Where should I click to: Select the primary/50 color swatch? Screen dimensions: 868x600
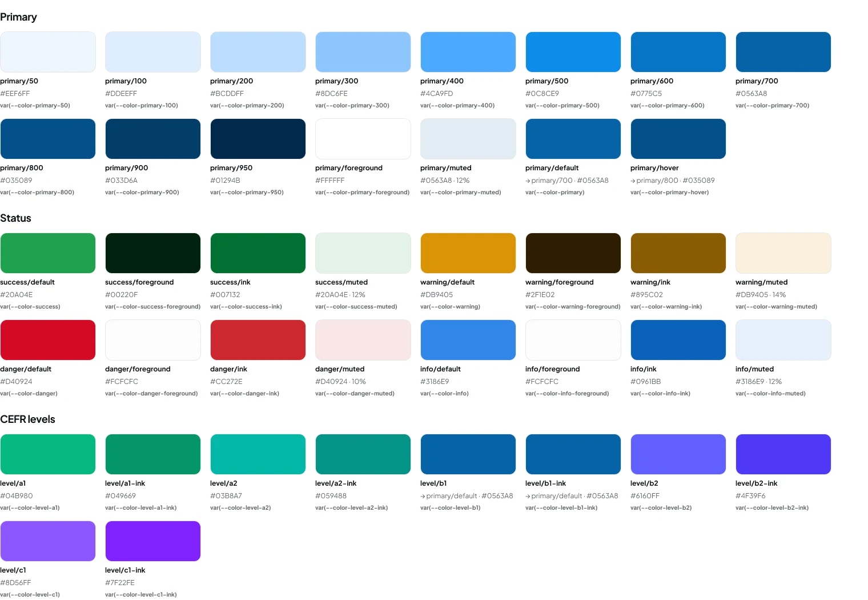pos(48,52)
